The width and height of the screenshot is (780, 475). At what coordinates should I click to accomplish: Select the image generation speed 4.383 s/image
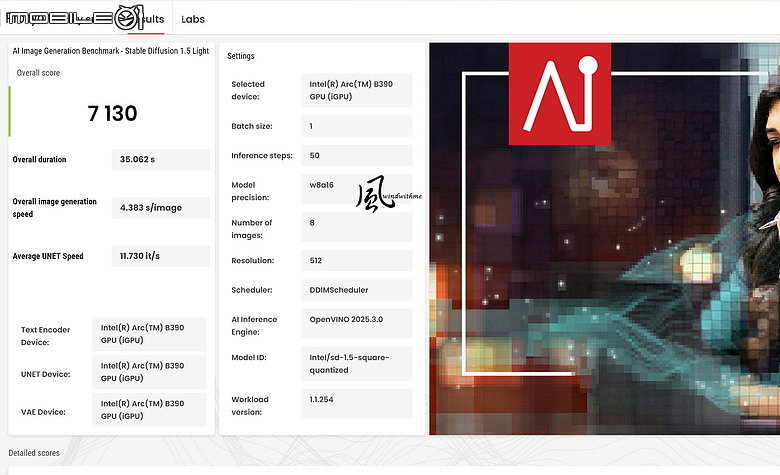pyautogui.click(x=161, y=208)
